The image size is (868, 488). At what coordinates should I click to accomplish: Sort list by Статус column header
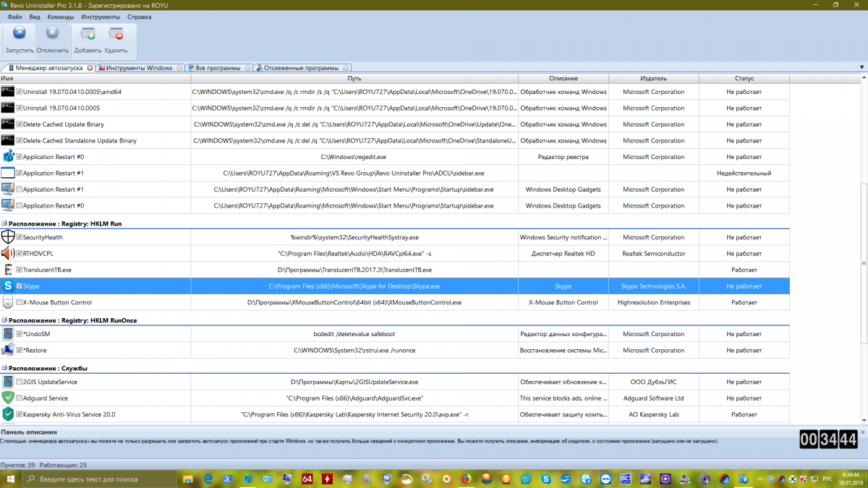click(x=744, y=78)
